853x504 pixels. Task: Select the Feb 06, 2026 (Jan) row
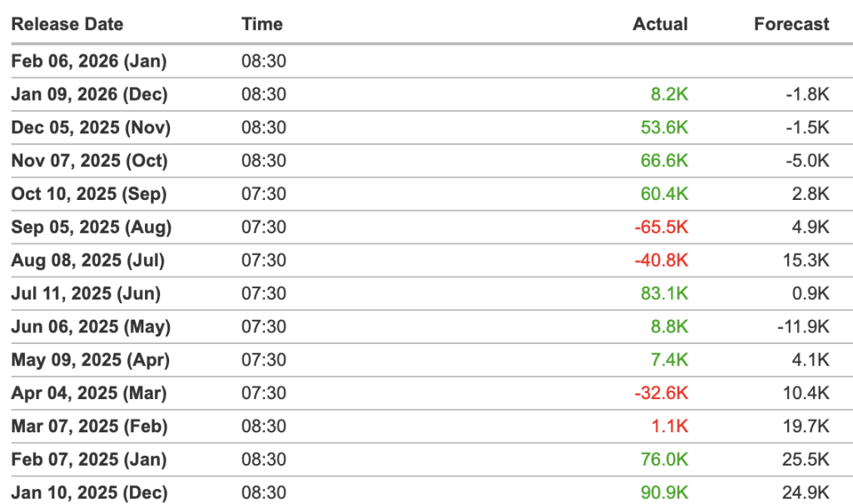click(89, 61)
